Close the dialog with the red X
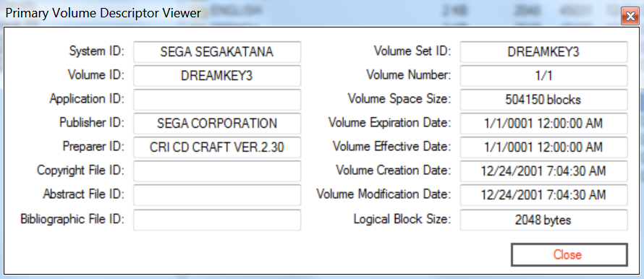 click(630, 16)
